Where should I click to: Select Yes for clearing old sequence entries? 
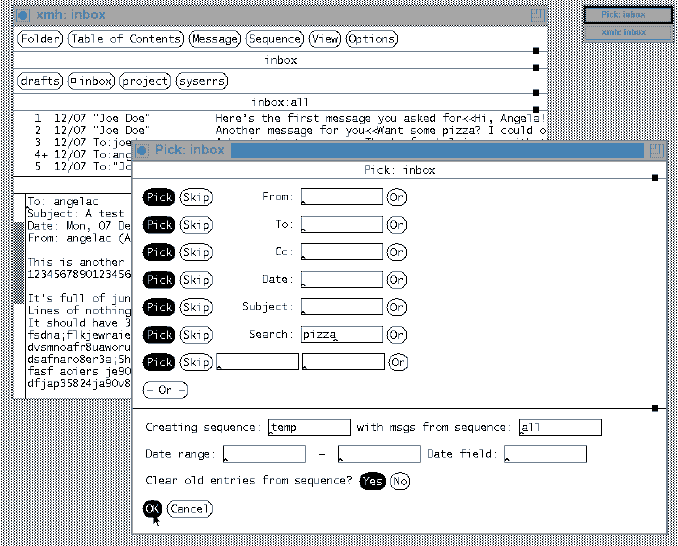[372, 482]
